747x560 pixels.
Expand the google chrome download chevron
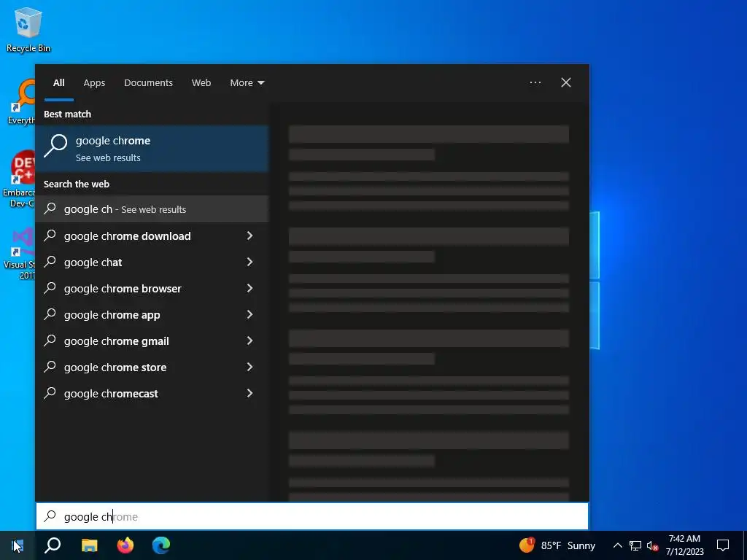(x=249, y=236)
